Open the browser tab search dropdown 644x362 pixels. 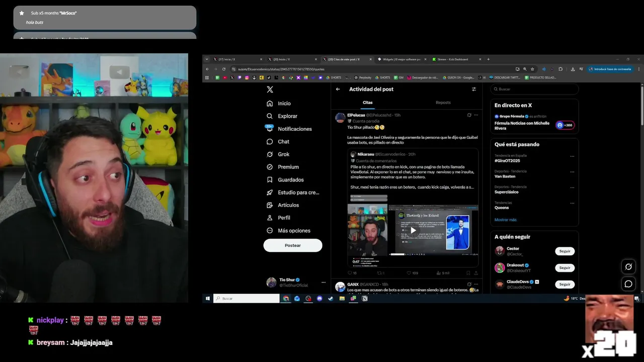click(x=207, y=59)
